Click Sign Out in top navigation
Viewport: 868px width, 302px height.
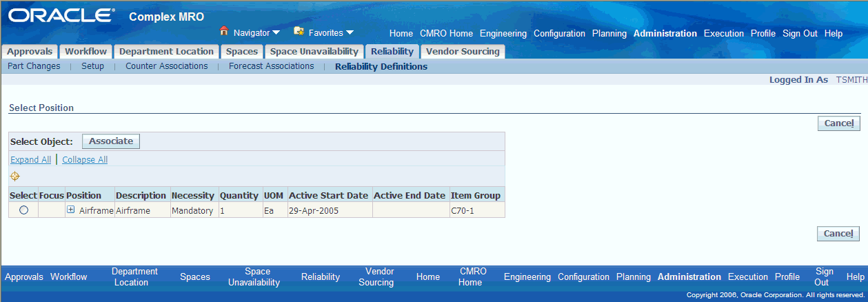[800, 33]
